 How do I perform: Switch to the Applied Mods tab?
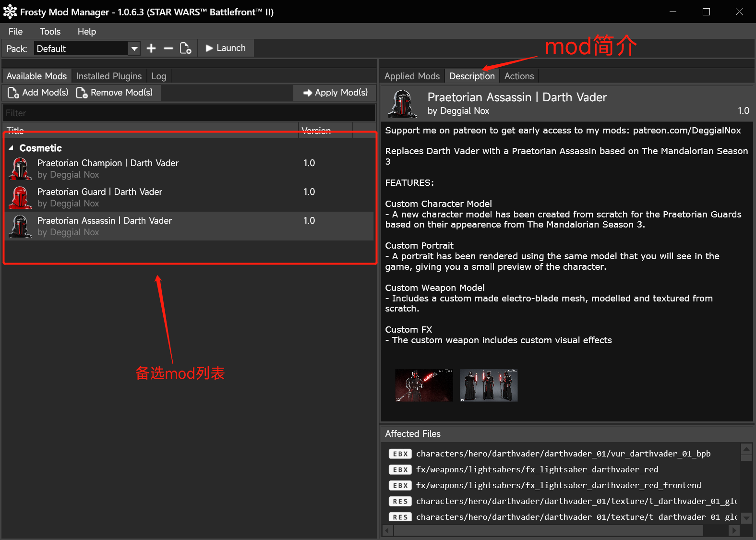(x=412, y=76)
